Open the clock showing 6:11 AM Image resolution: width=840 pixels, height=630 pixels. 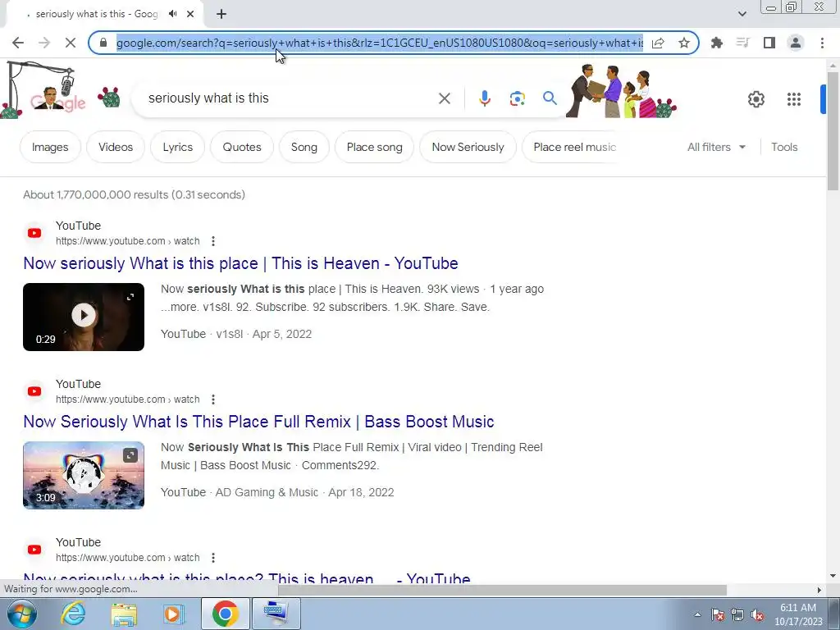click(797, 614)
